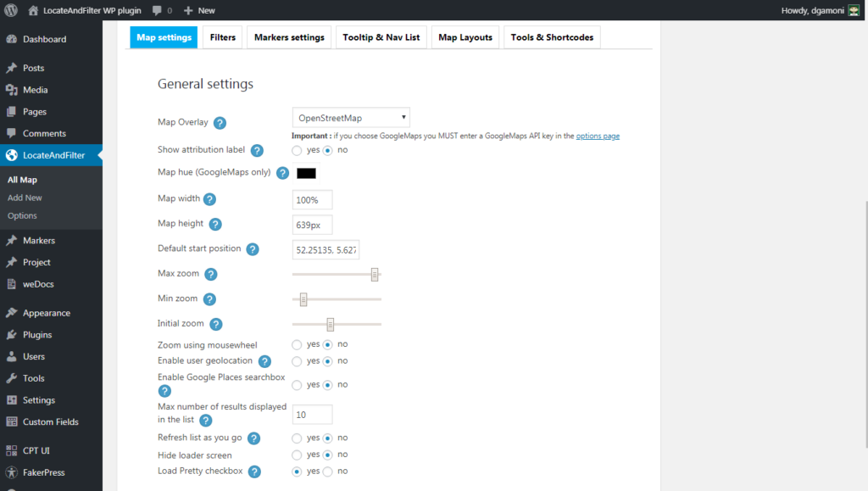Image resolution: width=868 pixels, height=491 pixels.
Task: Click help icon next to Initial zoom
Action: point(216,324)
